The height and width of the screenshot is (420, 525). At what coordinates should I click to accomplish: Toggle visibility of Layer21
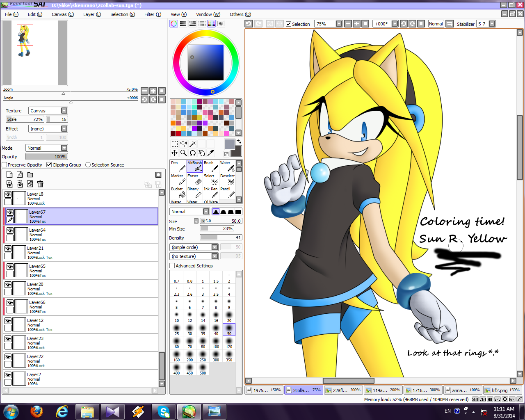pyautogui.click(x=8, y=249)
